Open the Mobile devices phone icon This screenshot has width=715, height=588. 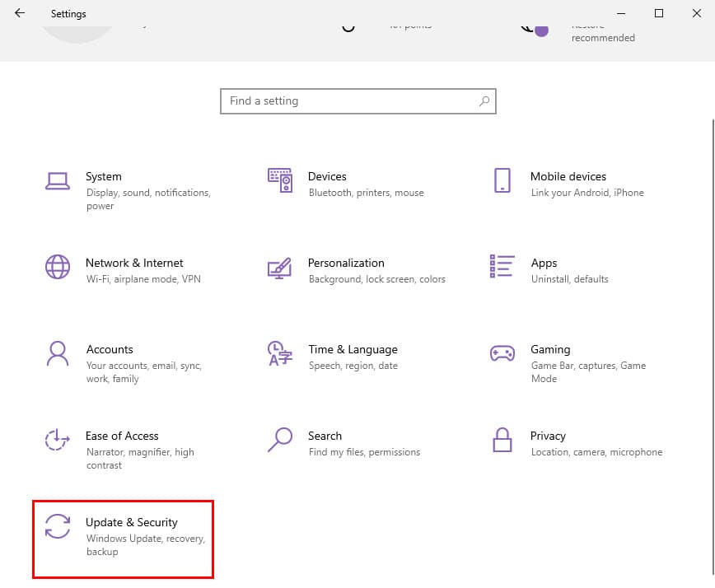pyautogui.click(x=502, y=180)
